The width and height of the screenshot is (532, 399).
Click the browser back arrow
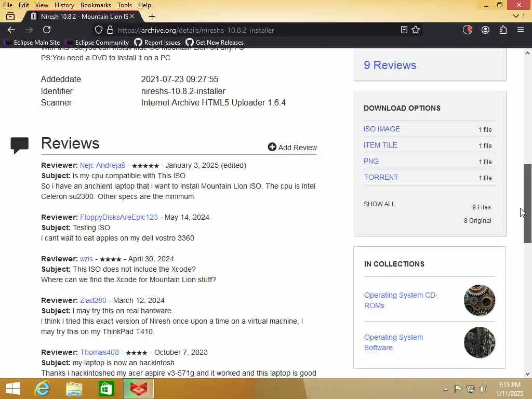tap(11, 30)
